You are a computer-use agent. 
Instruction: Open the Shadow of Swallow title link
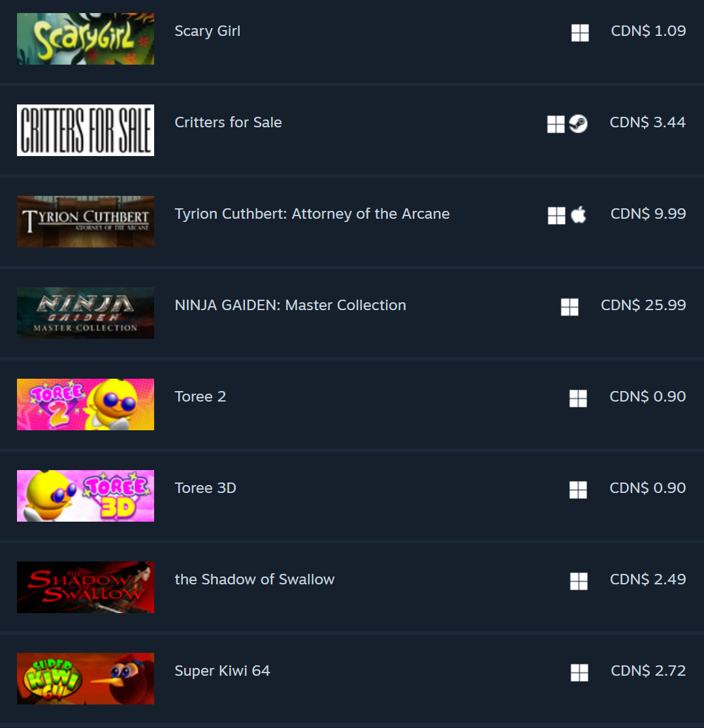click(255, 579)
